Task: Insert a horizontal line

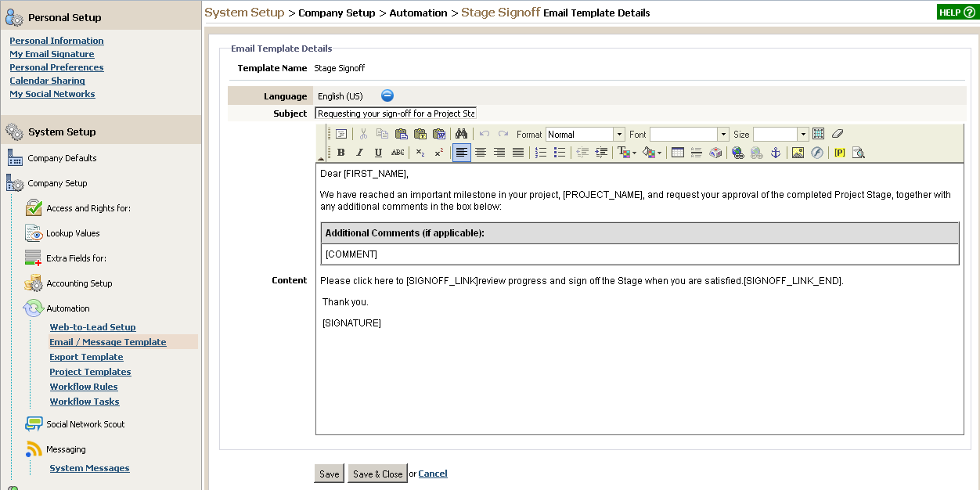Action: pyautogui.click(x=697, y=153)
